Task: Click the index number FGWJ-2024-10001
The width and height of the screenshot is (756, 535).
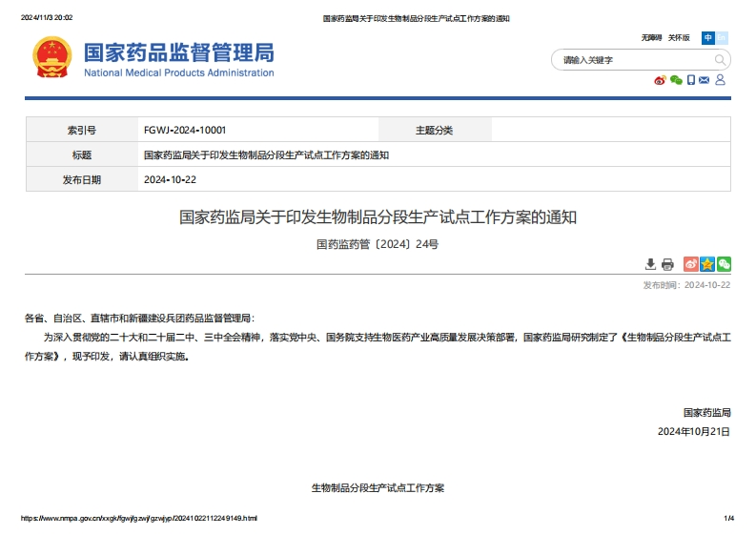Action: (185, 130)
